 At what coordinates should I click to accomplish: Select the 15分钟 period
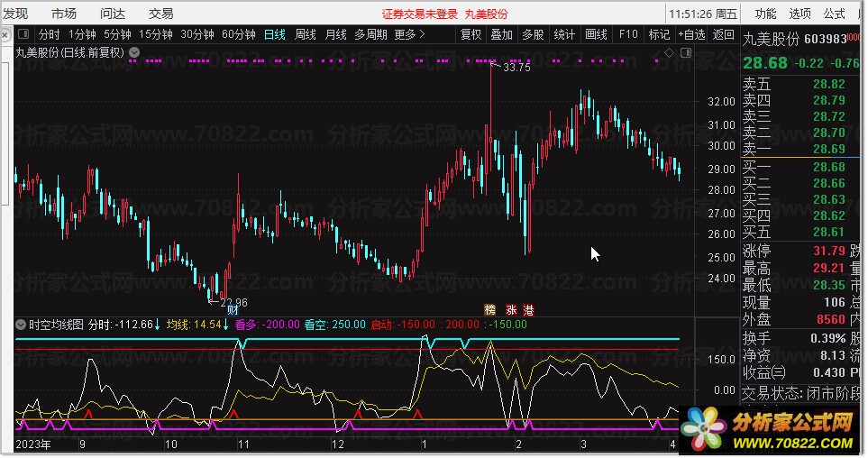pyautogui.click(x=156, y=34)
